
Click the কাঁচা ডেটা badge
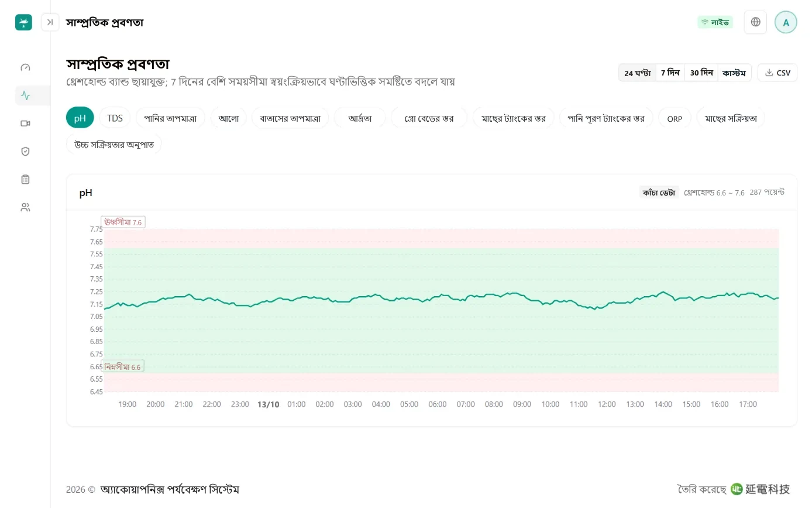click(x=659, y=193)
